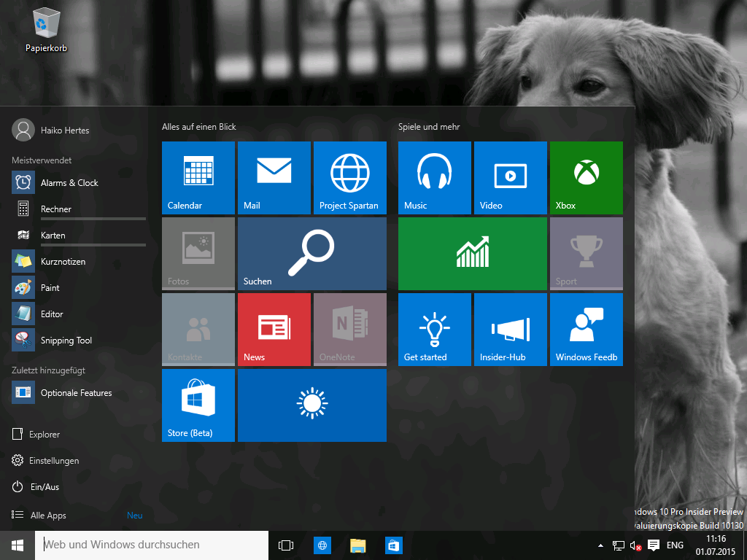Open the Get started tile
Viewport: 747px width, 560px height.
click(434, 330)
